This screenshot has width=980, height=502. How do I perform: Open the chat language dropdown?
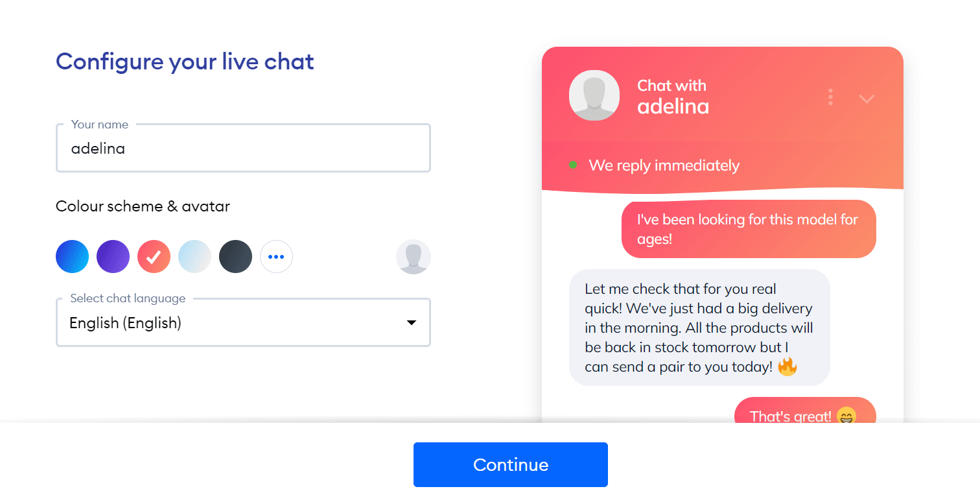point(243,322)
